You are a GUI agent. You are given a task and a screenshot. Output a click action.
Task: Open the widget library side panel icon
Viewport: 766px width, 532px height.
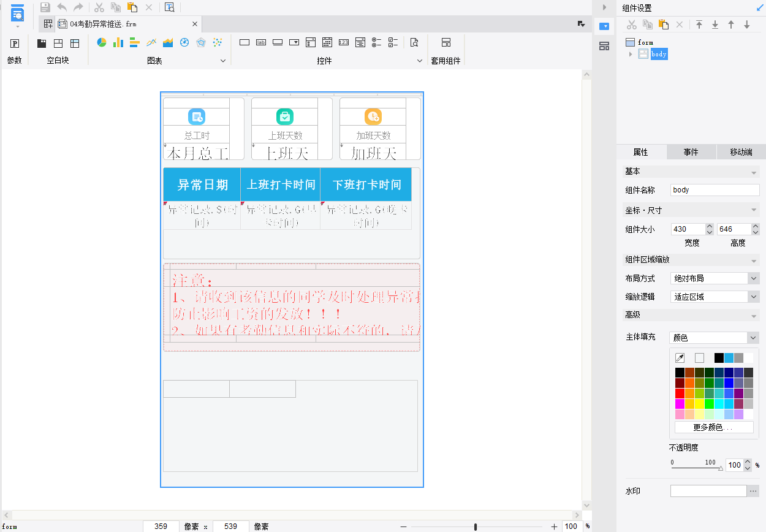tap(604, 46)
